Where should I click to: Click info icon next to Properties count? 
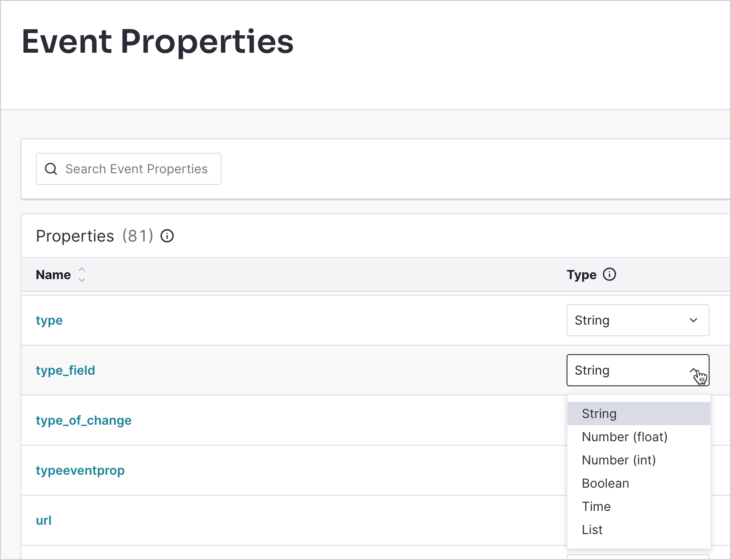coord(167,236)
